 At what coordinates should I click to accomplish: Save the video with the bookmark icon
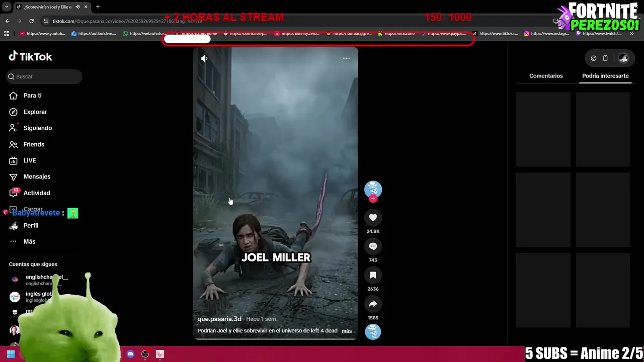click(373, 275)
